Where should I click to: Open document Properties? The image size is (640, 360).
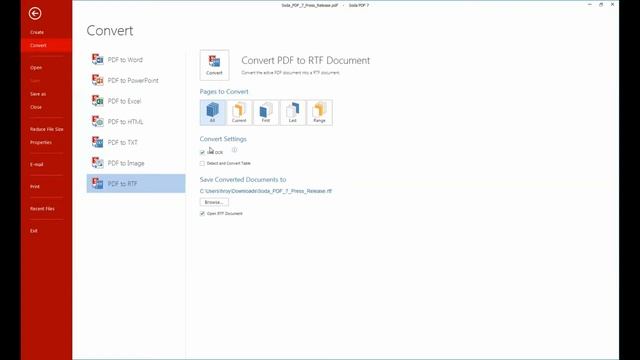41,142
